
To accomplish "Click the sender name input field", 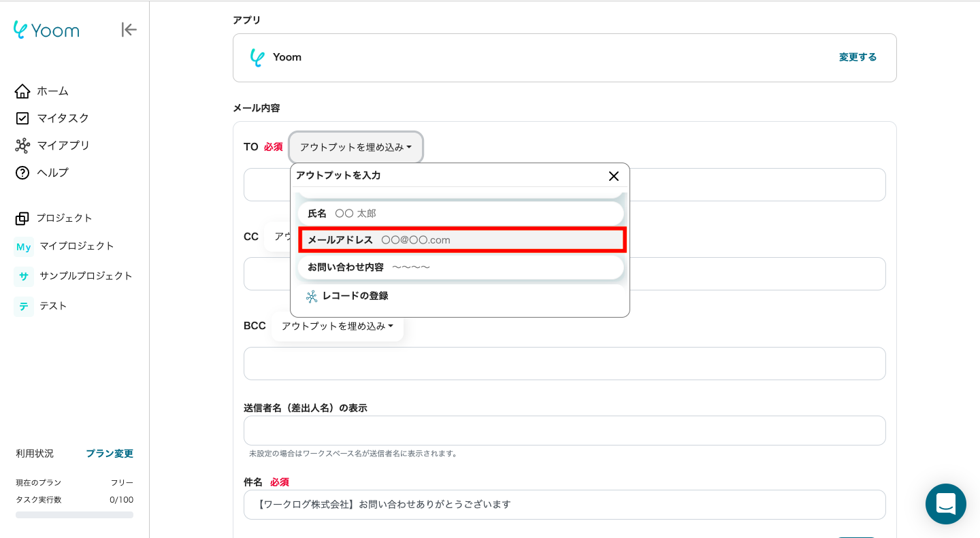I will tap(564, 431).
